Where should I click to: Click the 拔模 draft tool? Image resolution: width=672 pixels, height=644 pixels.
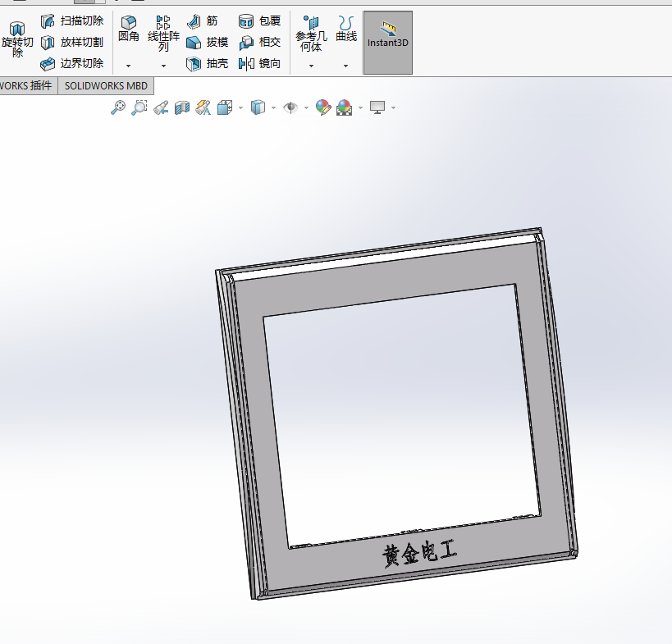[208, 43]
